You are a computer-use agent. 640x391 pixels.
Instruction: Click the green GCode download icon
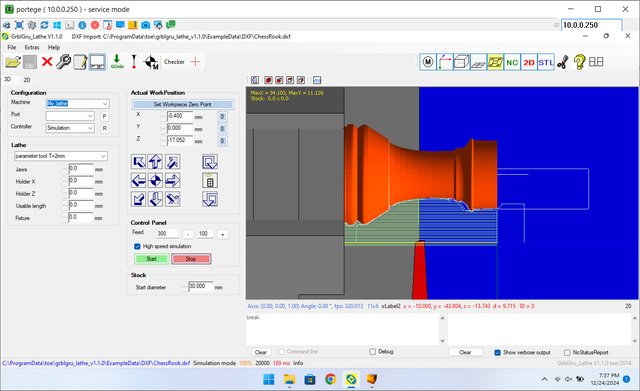[117, 62]
